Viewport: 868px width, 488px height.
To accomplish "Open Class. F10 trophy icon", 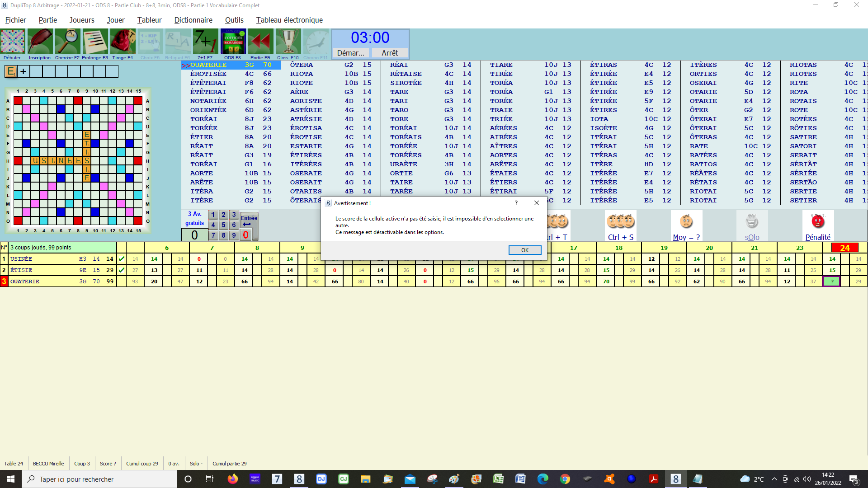I will [288, 42].
